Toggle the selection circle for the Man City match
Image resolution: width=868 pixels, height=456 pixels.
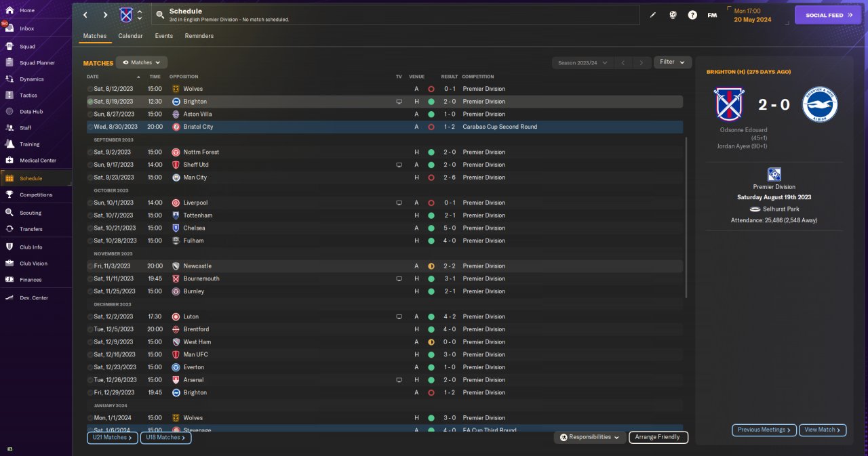click(90, 178)
